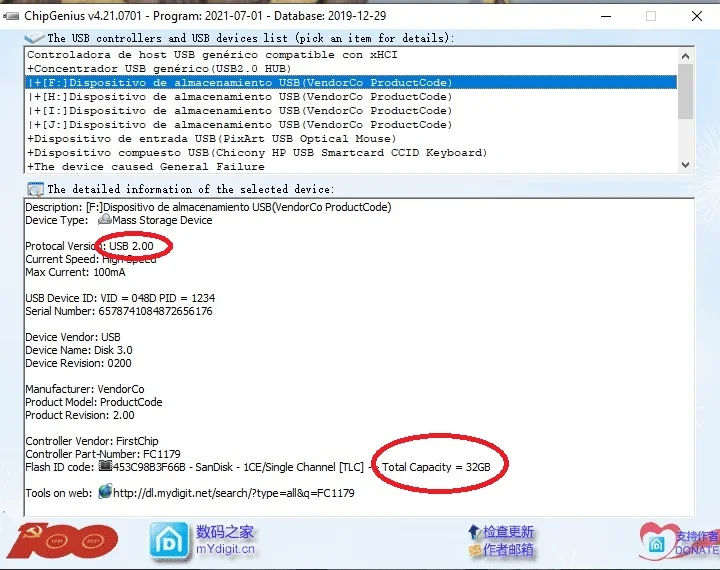
Task: Select the PixArt USB Optical Mouse row
Action: tap(351, 139)
